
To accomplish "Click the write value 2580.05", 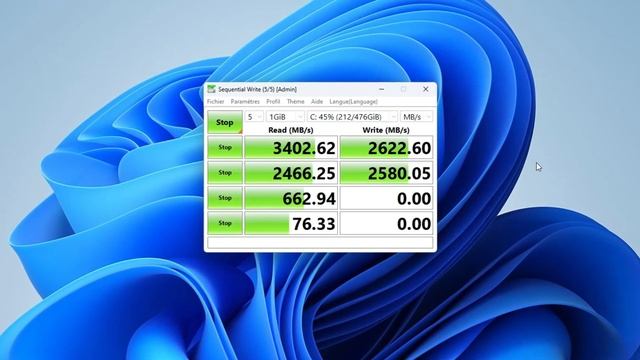I will coord(386,173).
